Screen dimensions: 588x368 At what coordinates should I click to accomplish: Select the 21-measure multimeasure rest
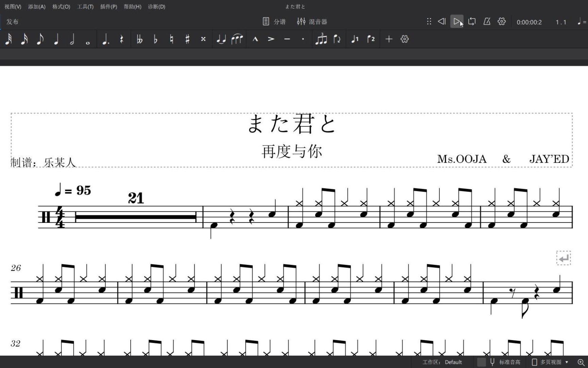coord(136,217)
